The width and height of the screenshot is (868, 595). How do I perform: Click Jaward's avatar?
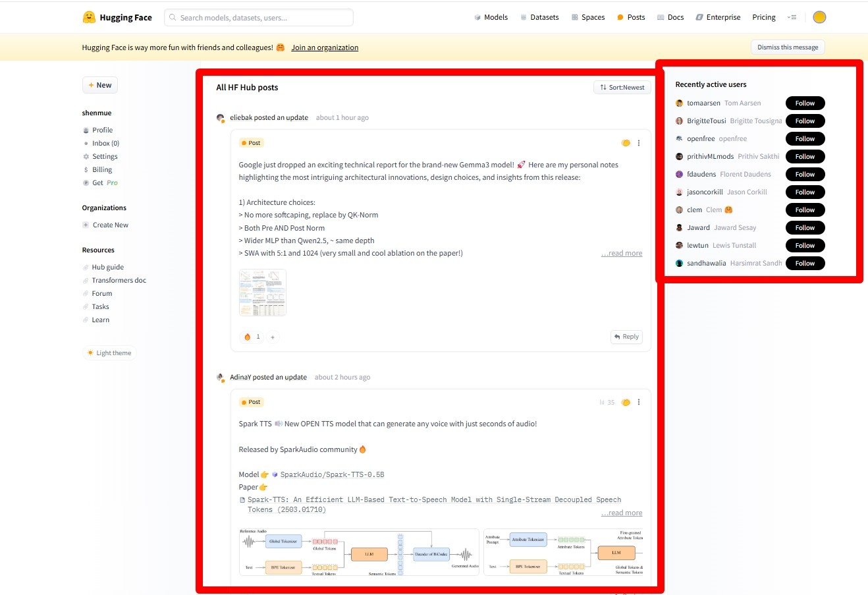[x=679, y=228]
